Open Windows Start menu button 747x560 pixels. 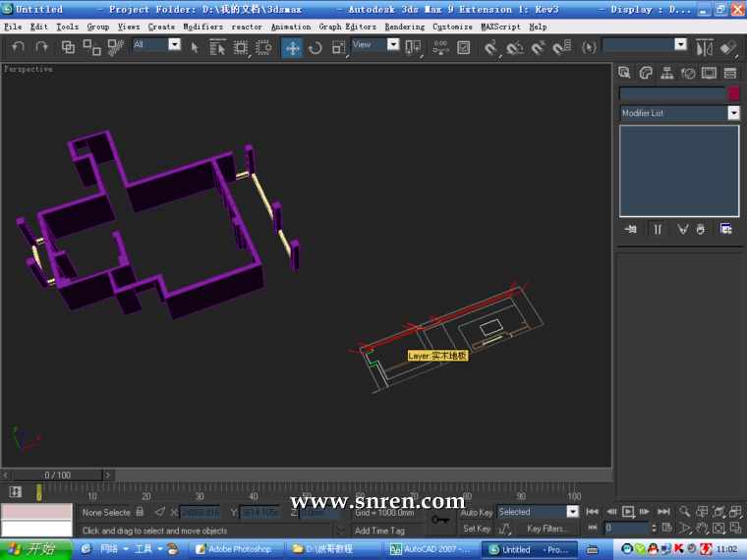pos(35,549)
